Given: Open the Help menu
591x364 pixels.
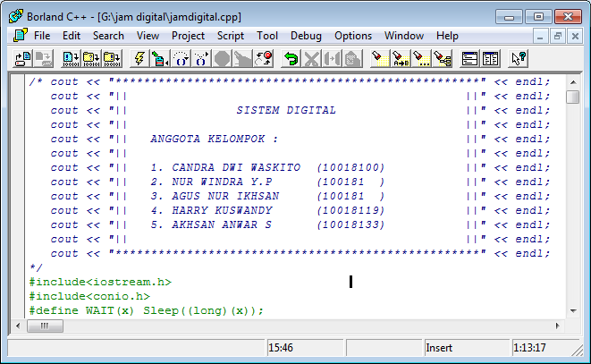Looking at the screenshot, I should pos(447,36).
